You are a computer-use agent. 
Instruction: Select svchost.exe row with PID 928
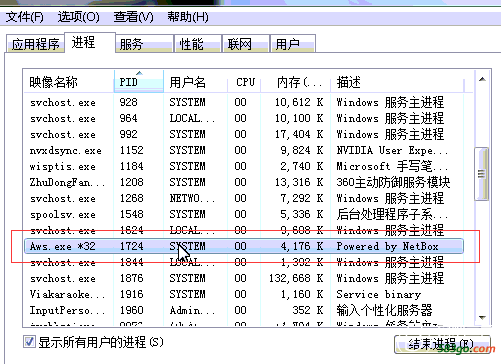pyautogui.click(x=244, y=102)
